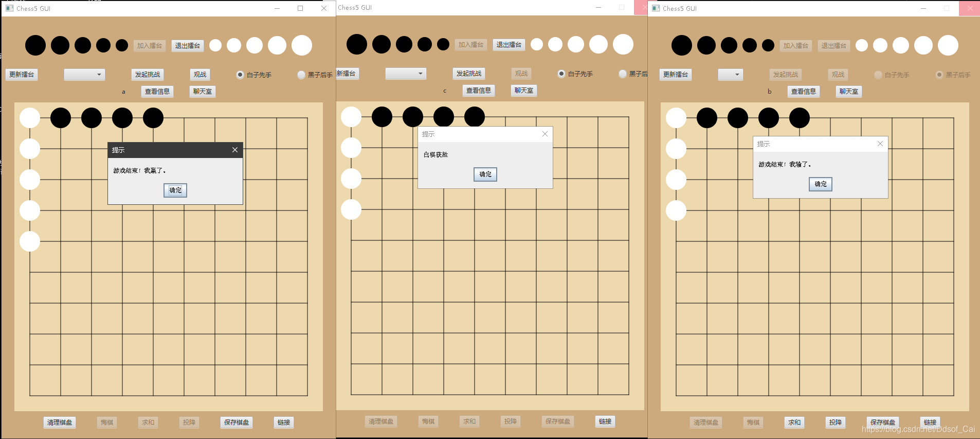Select 黑子后手 radio in the left window
The height and width of the screenshot is (439, 980).
pyautogui.click(x=315, y=75)
